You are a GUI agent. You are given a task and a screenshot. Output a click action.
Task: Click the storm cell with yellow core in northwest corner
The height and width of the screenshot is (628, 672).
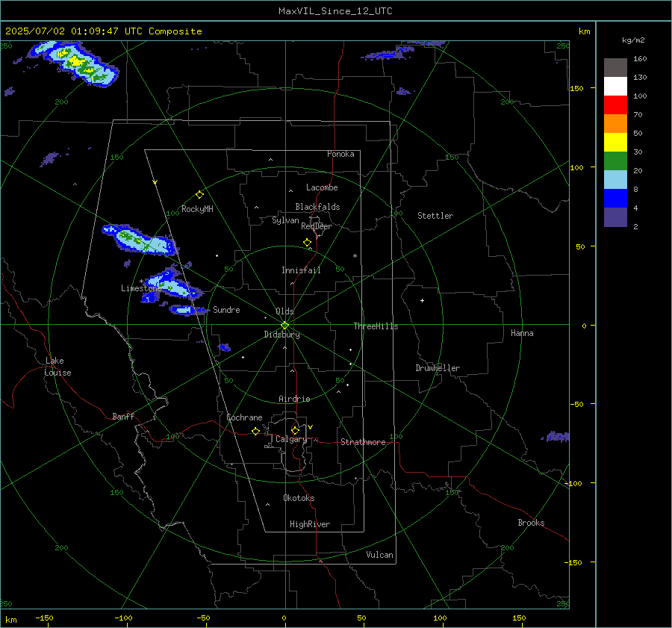click(75, 63)
